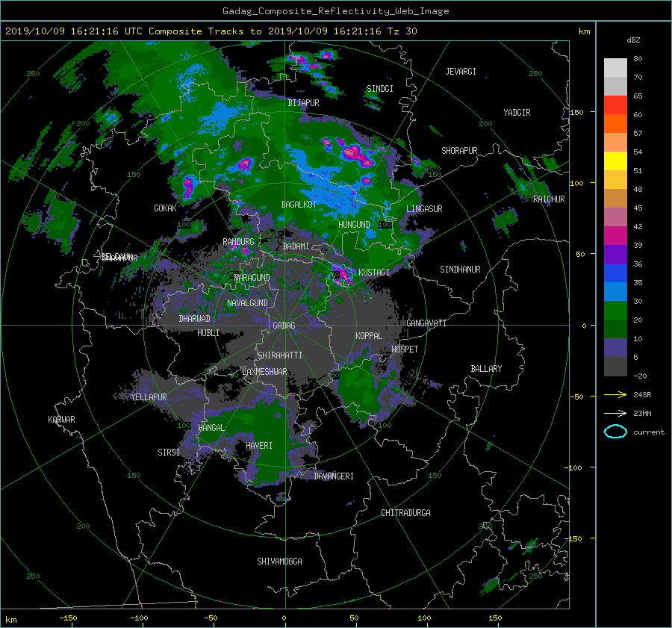
Task: Select the -20 dBZ gray swatch
Action: (x=615, y=367)
